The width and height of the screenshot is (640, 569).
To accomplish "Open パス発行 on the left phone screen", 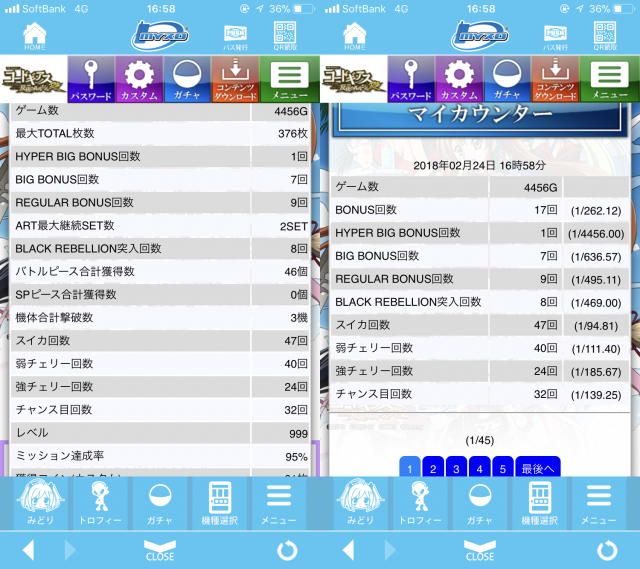I will (x=235, y=36).
